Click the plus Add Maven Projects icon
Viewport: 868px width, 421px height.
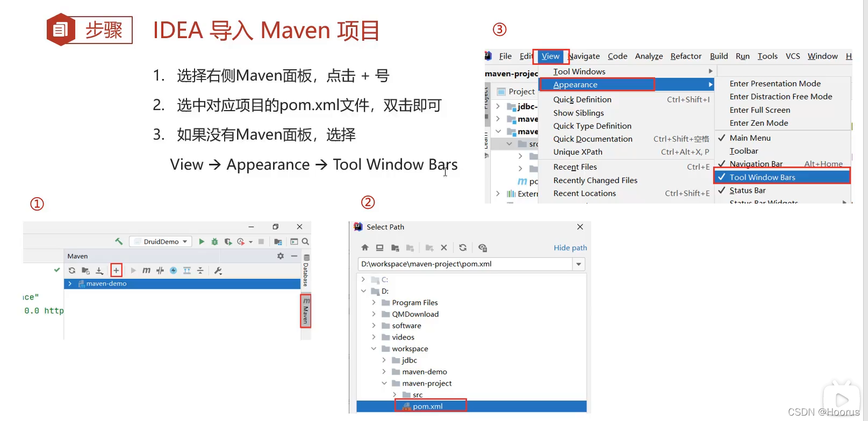click(116, 270)
